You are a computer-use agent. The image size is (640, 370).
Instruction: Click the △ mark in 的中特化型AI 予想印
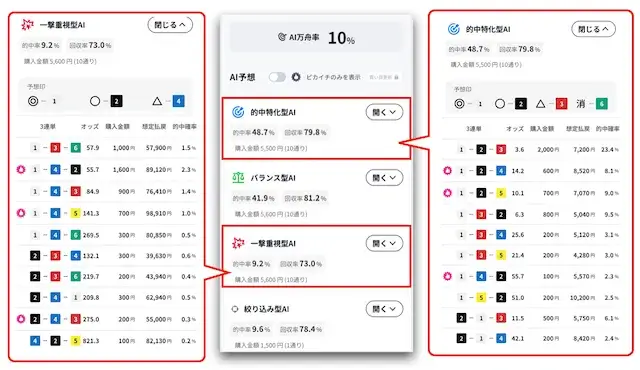click(540, 104)
